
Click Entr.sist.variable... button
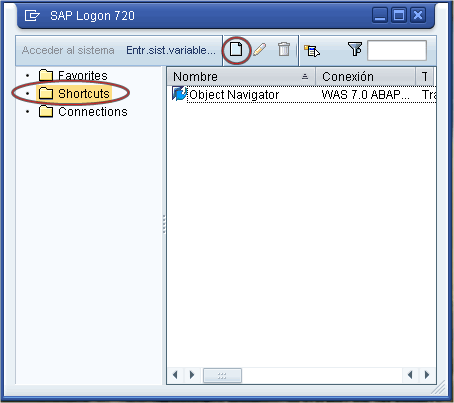pos(171,50)
